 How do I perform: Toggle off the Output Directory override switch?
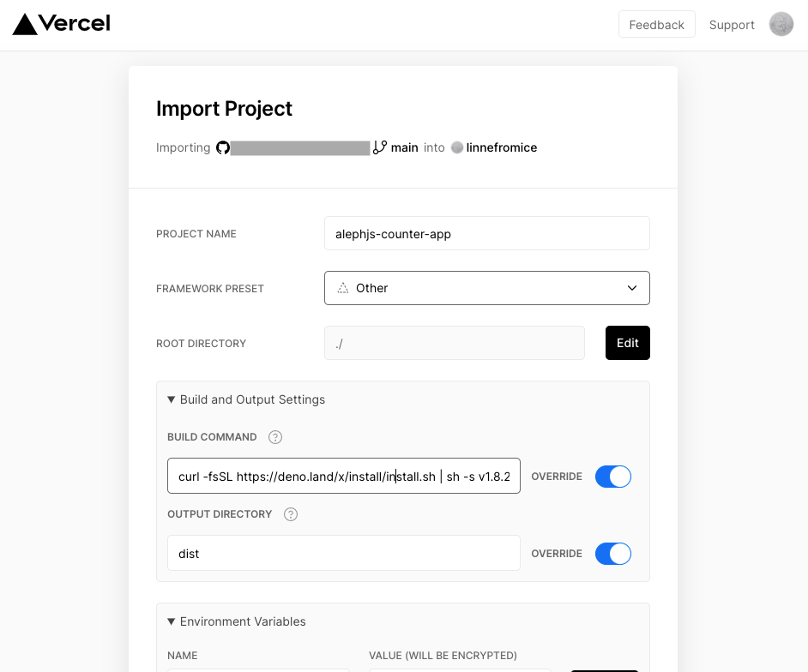tap(612, 554)
